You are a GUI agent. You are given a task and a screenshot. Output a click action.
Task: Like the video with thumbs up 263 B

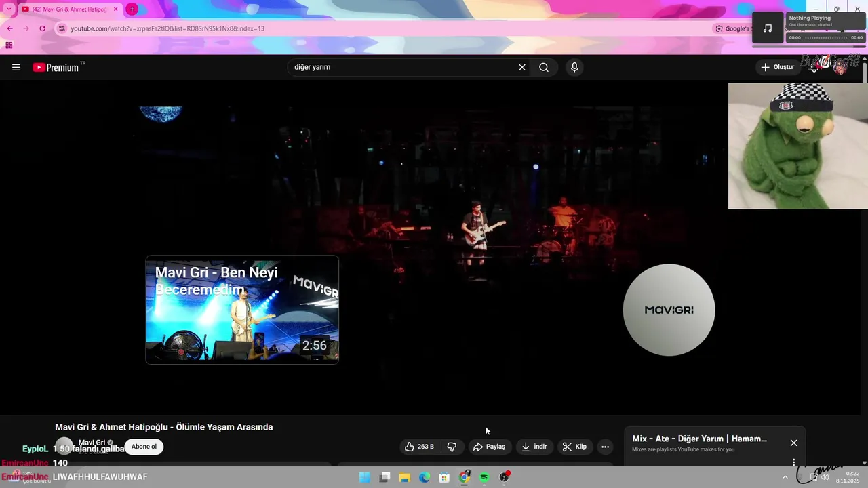coord(419,447)
